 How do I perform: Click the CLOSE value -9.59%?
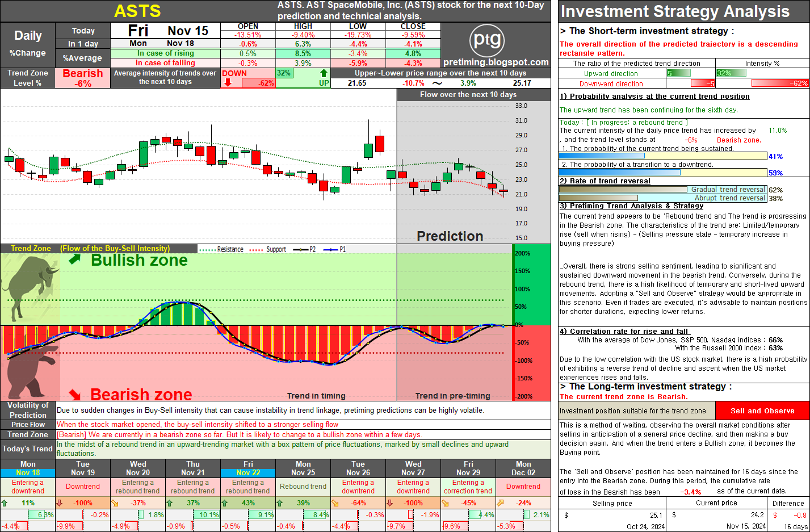coord(413,35)
